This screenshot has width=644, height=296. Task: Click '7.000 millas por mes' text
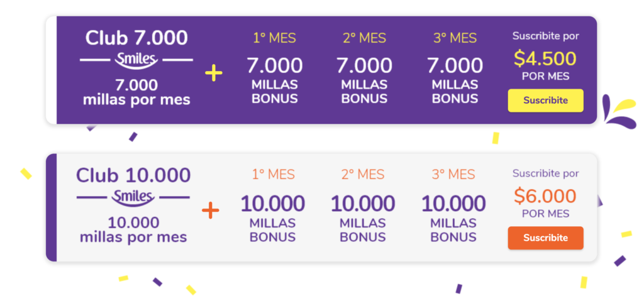136,92
